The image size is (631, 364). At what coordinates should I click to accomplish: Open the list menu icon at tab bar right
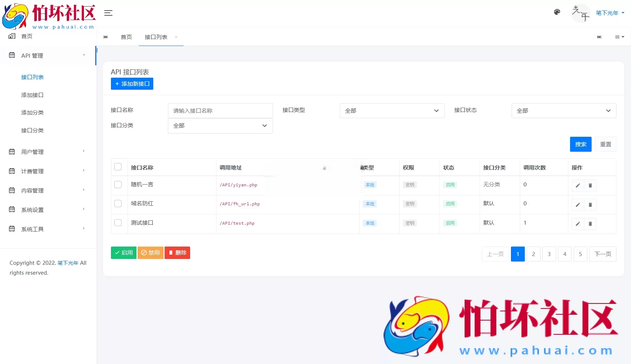619,37
